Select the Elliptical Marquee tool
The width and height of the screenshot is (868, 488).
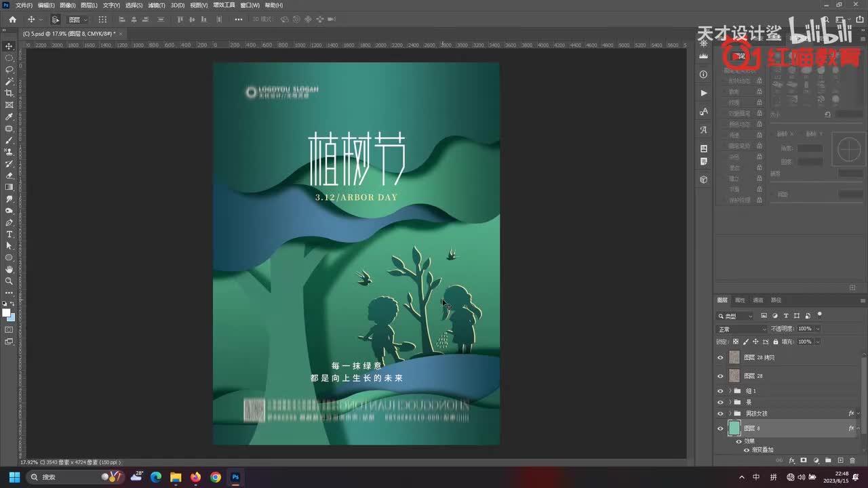tap(9, 58)
